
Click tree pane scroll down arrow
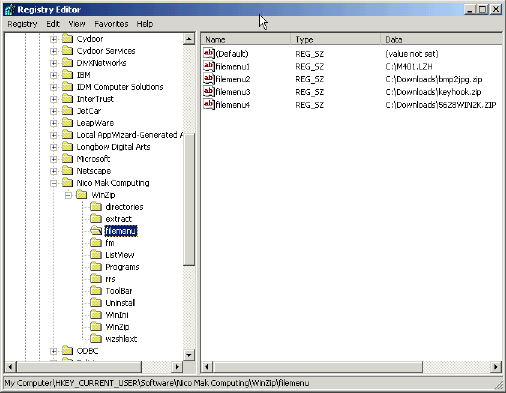(x=189, y=355)
